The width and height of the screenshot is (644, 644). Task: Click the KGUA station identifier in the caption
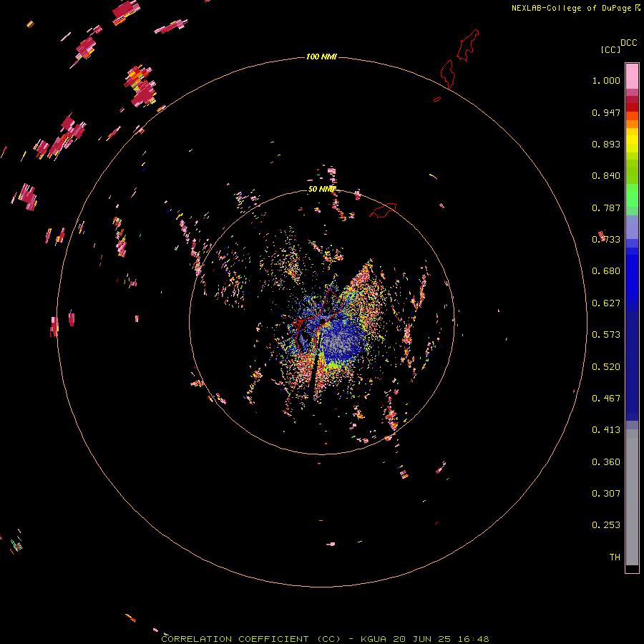tap(374, 639)
